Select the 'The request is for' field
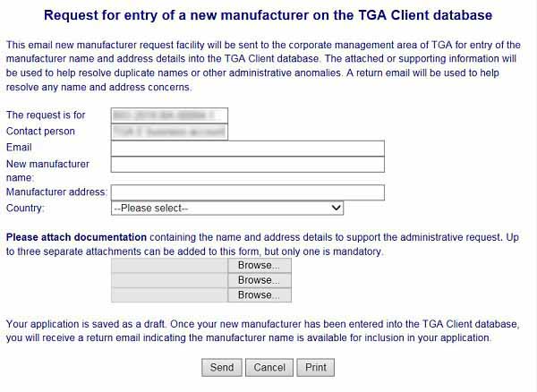Image resolution: width=537 pixels, height=392 pixels. pyautogui.click(x=169, y=115)
